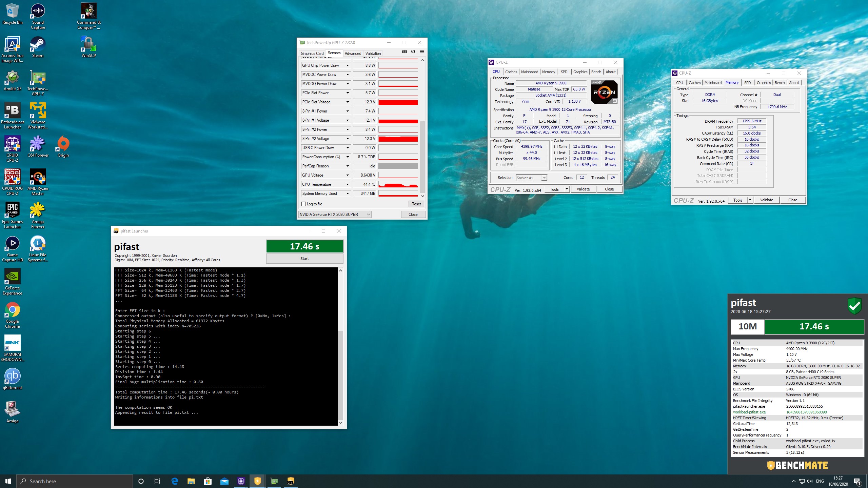Open the Linux File Systems desktop shortcut

38,249
